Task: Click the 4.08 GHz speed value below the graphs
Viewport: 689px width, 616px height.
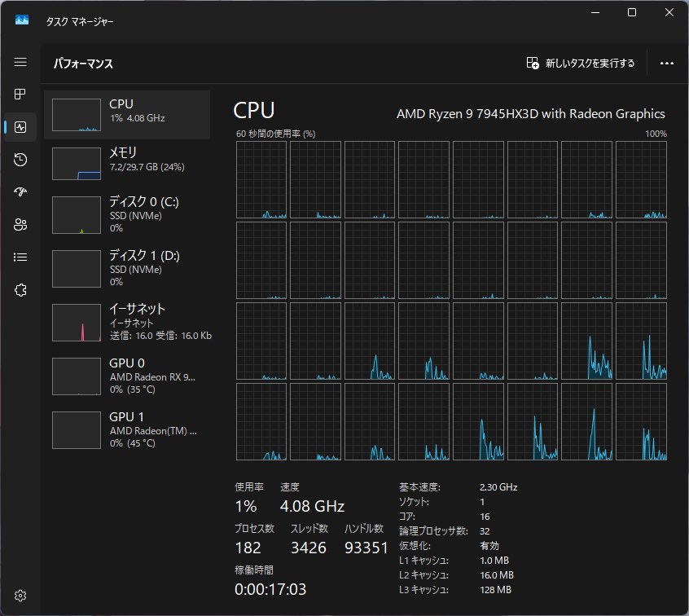Action: coord(312,506)
